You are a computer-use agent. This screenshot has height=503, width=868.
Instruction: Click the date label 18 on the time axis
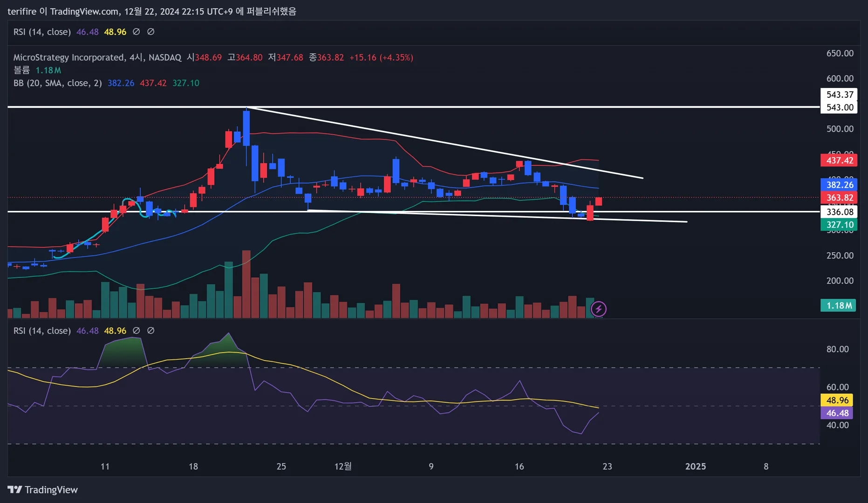[x=193, y=466]
